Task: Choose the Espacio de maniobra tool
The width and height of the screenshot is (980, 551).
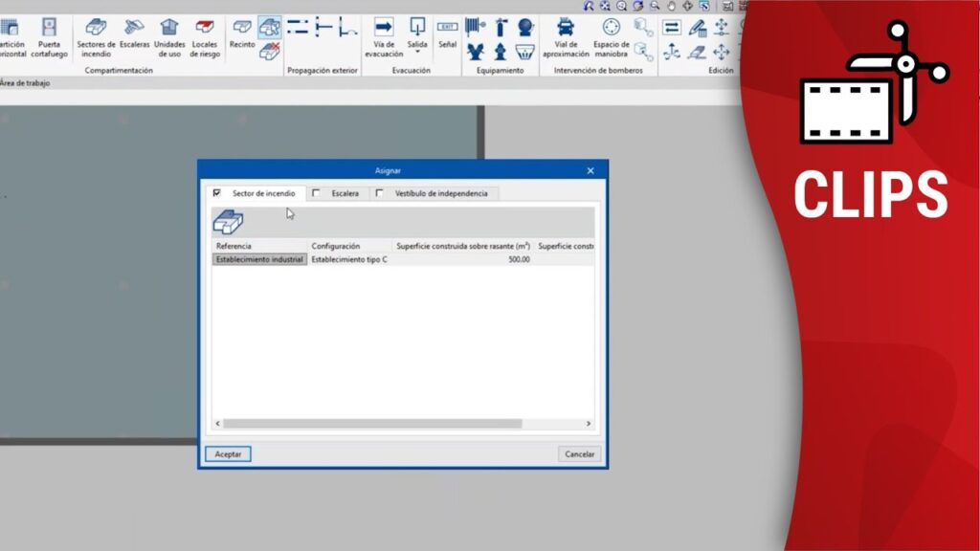Action: [612, 34]
